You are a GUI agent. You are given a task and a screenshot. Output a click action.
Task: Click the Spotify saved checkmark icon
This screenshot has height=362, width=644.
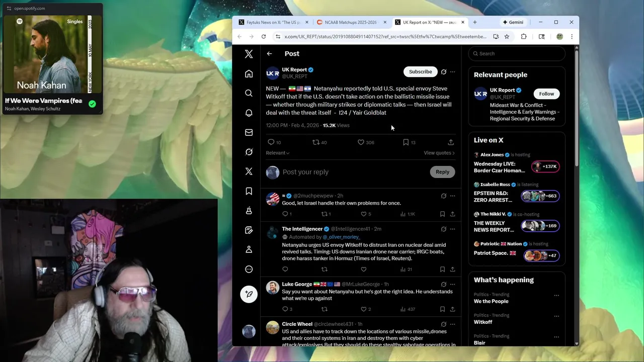[x=92, y=104]
